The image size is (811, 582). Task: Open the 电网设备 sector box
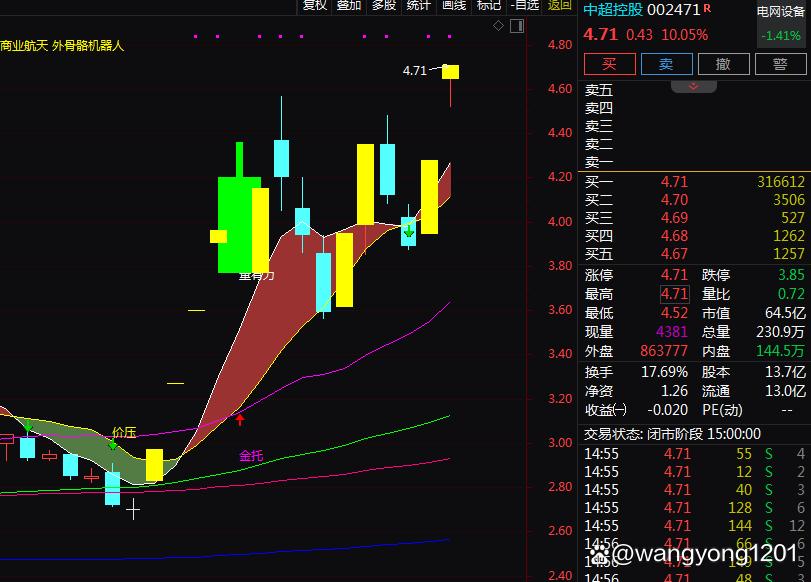click(782, 24)
